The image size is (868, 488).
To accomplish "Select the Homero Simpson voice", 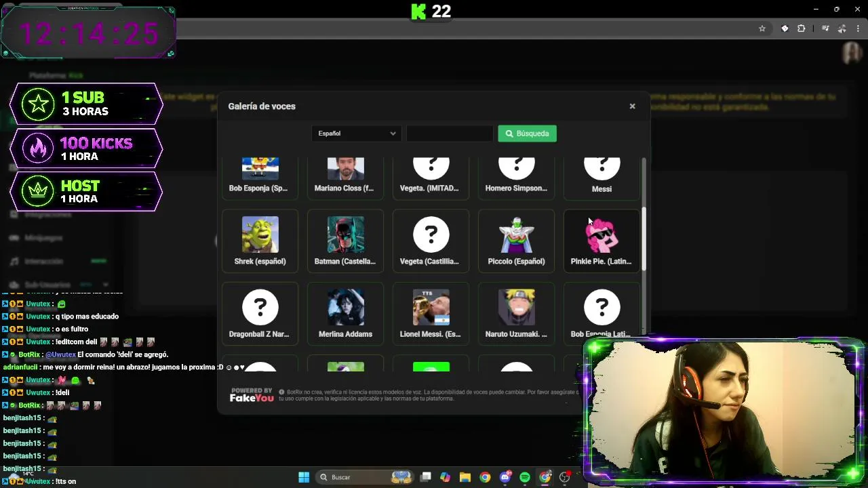I will (516, 178).
